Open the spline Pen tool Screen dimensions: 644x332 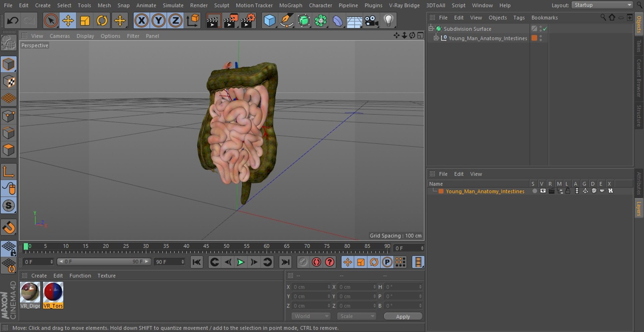pyautogui.click(x=287, y=21)
